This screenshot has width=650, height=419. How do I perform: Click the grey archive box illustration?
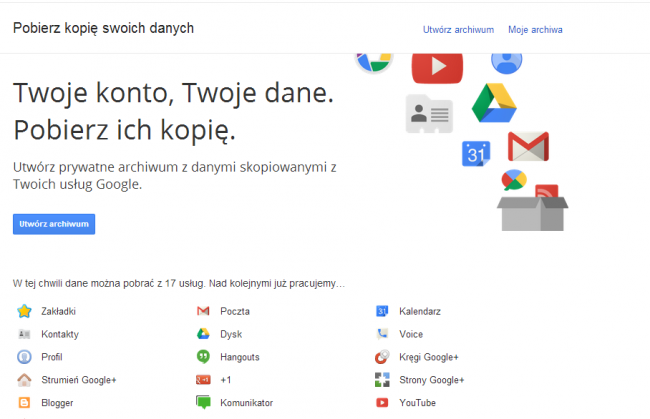pos(533,213)
